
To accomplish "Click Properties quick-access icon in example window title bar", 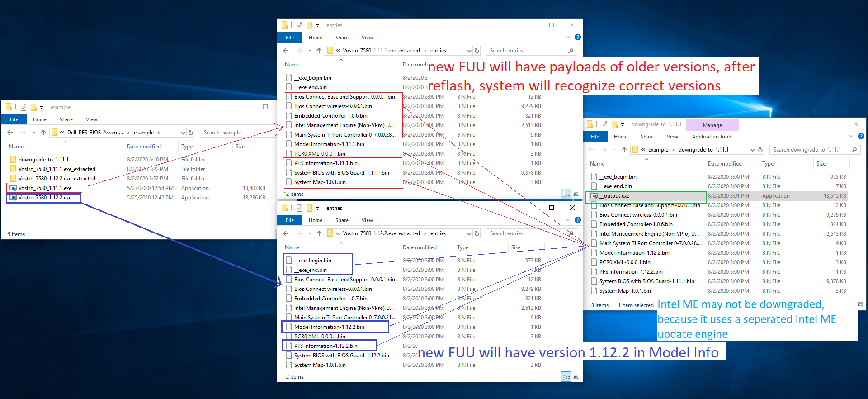I will coord(24,107).
